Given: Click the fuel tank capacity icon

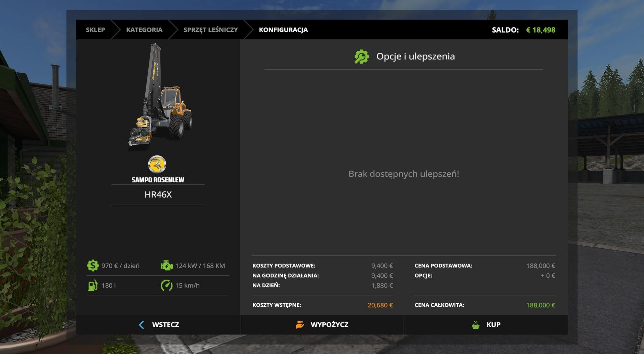Looking at the screenshot, I should tap(92, 285).
